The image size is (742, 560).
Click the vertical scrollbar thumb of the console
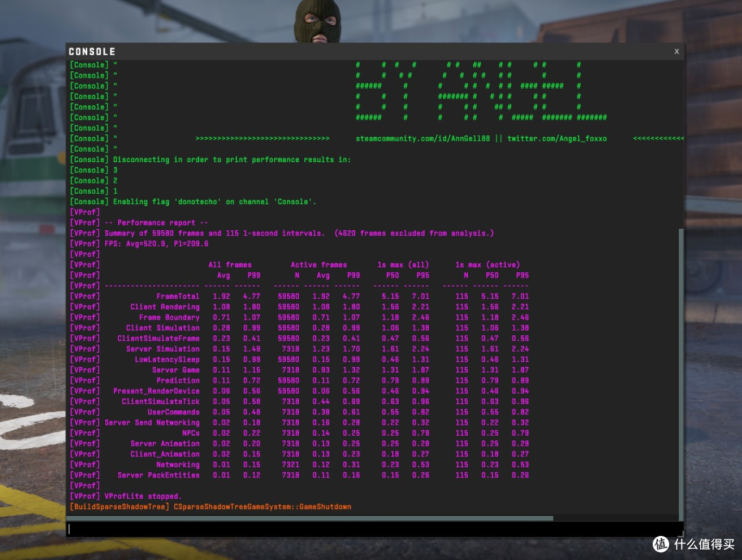coord(681,374)
